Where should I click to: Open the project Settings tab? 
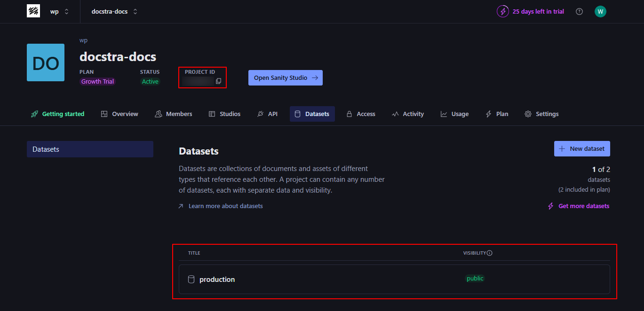[541, 114]
